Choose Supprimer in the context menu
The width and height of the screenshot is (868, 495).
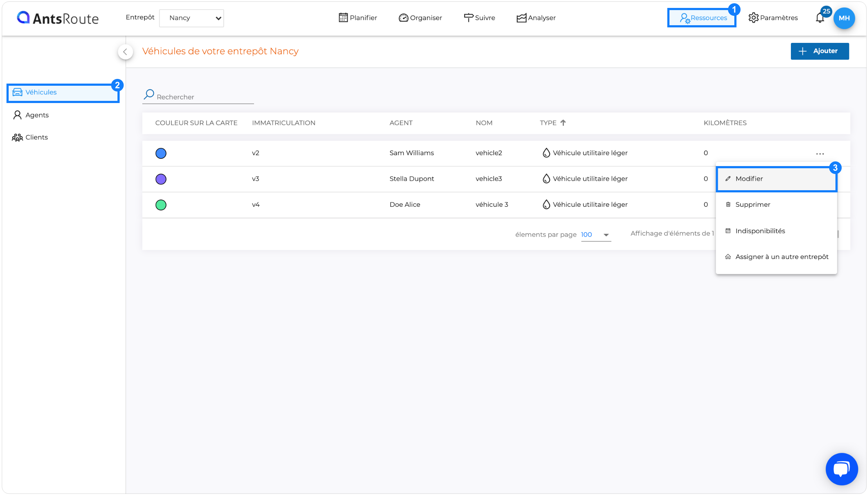point(776,205)
